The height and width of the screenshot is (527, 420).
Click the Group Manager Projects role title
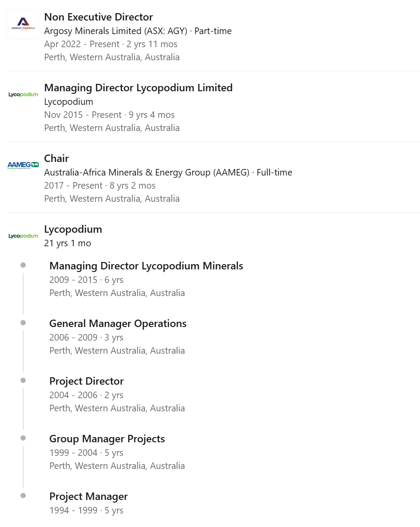(x=107, y=439)
